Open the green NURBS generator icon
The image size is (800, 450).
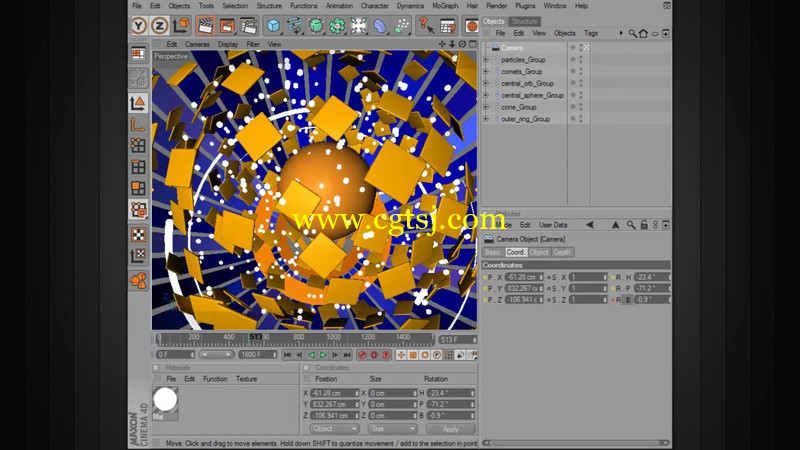[316, 26]
